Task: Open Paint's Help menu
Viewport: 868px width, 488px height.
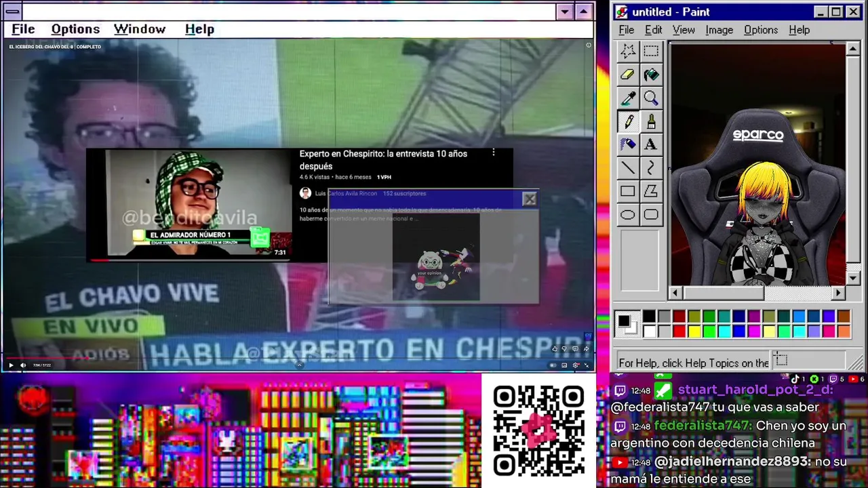Action: pos(799,30)
